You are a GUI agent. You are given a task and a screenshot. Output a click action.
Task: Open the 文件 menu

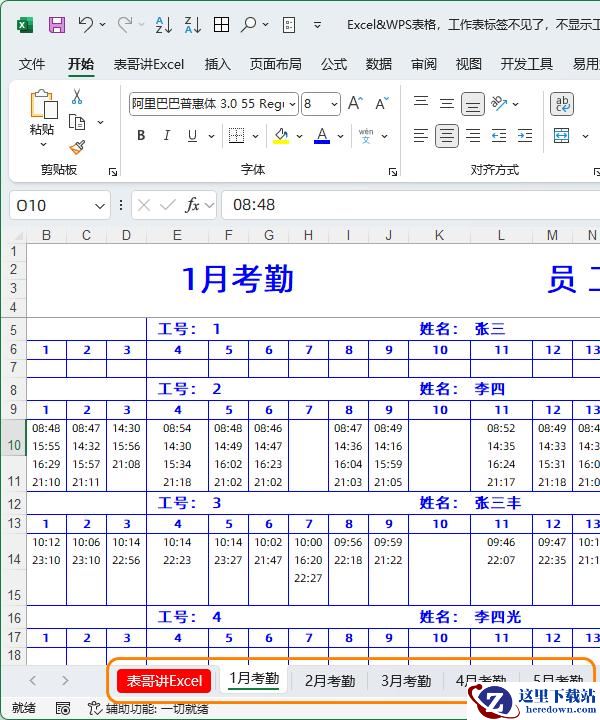tap(32, 64)
